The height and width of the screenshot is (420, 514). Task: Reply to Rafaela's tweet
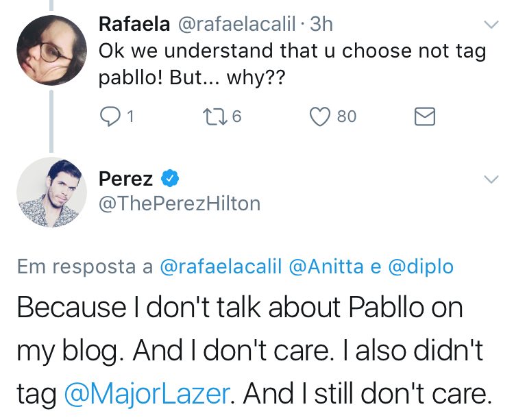(x=110, y=117)
